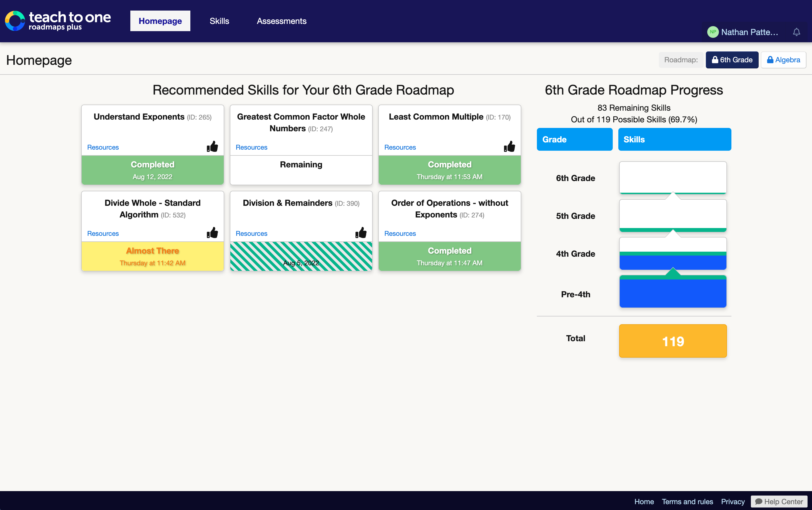
Task: Toggle the Grade view in Roadmap Progress
Action: [574, 139]
